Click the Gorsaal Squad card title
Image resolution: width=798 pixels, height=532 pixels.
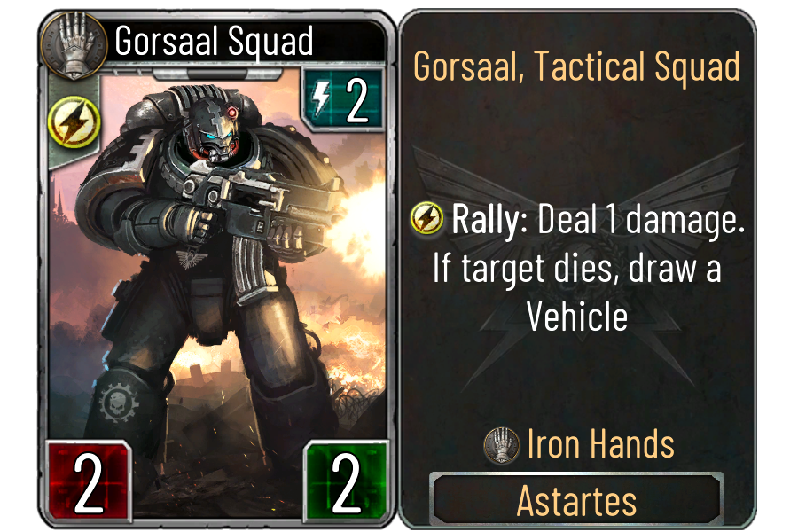214,41
